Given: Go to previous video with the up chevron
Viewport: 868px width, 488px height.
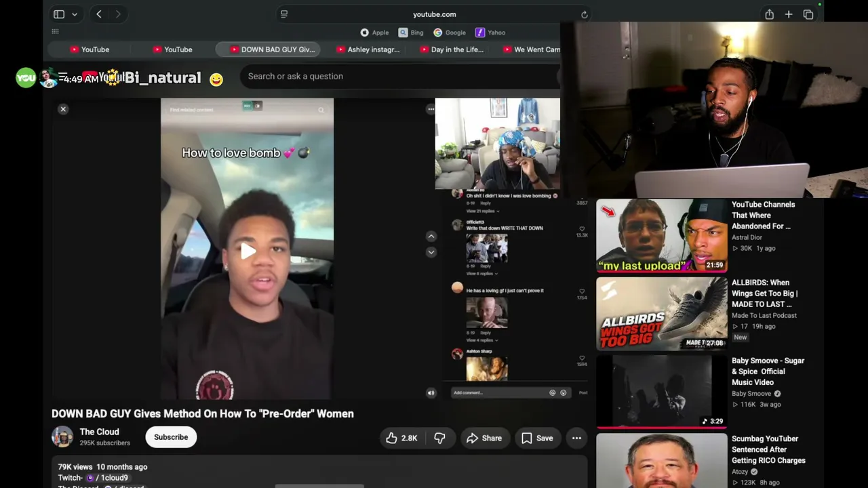Looking at the screenshot, I should (x=431, y=236).
